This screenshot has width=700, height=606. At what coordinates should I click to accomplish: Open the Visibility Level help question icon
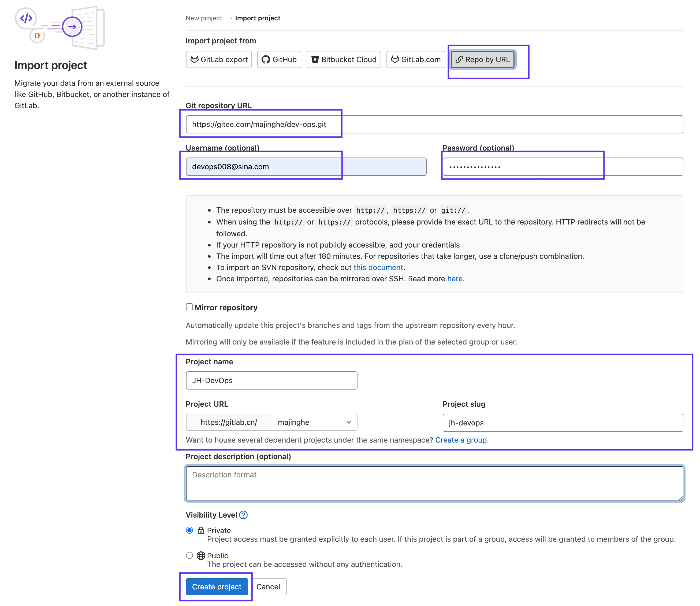click(x=243, y=515)
